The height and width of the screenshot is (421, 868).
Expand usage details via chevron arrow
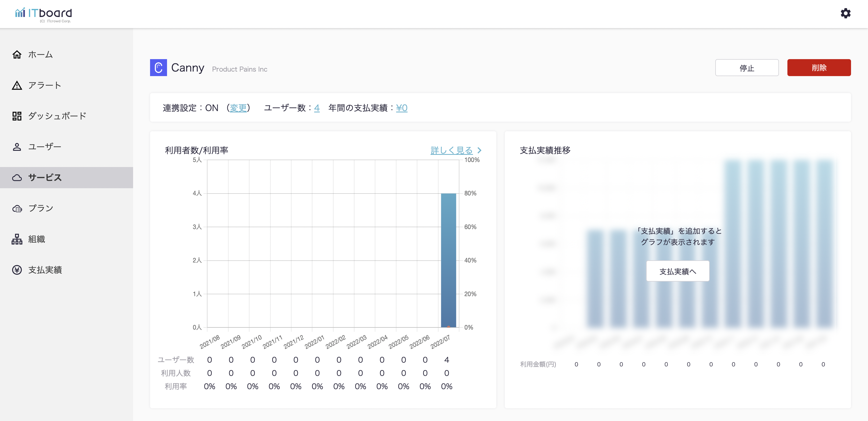coord(480,150)
